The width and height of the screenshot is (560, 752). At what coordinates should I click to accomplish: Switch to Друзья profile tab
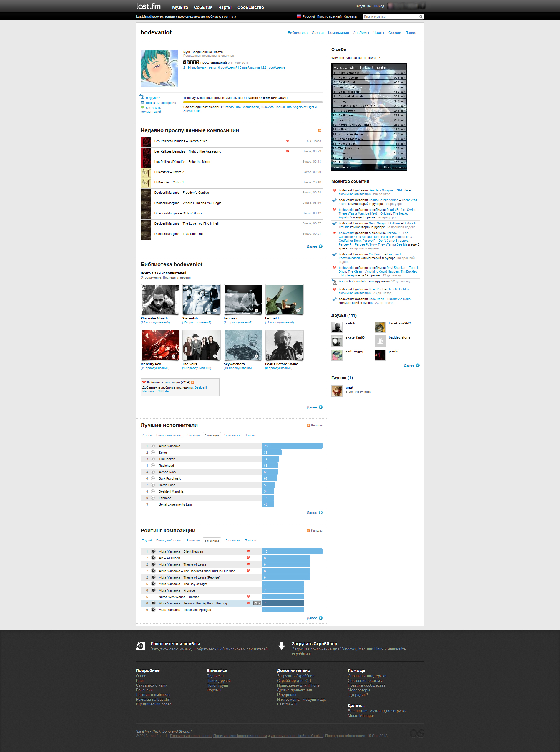318,33
